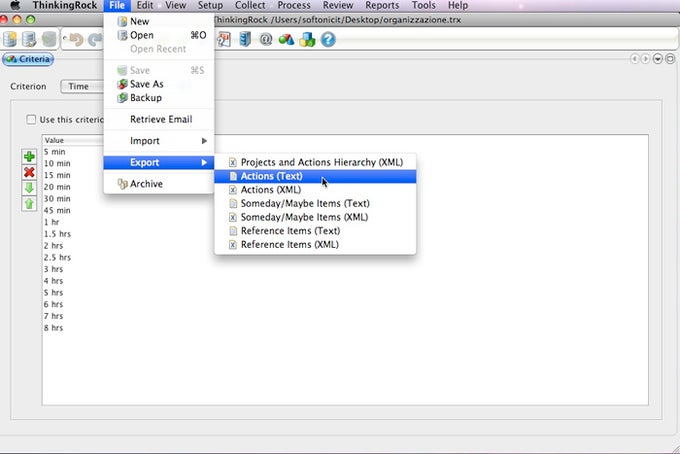
Task: Click the greyed save data toolbar icon
Action: click(x=49, y=39)
